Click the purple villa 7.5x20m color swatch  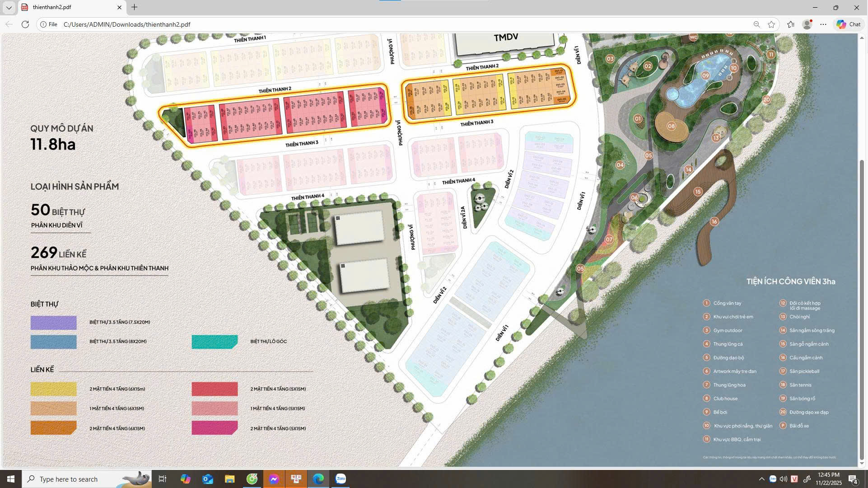53,323
